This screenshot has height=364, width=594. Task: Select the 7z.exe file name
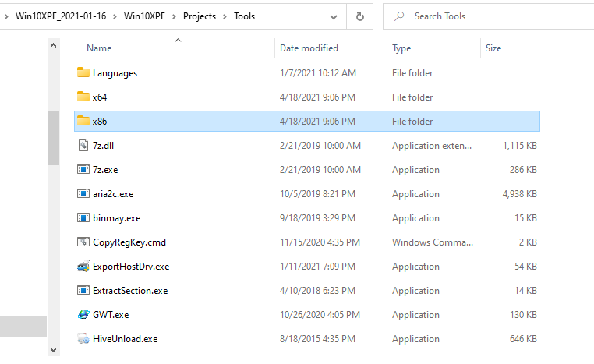point(105,170)
